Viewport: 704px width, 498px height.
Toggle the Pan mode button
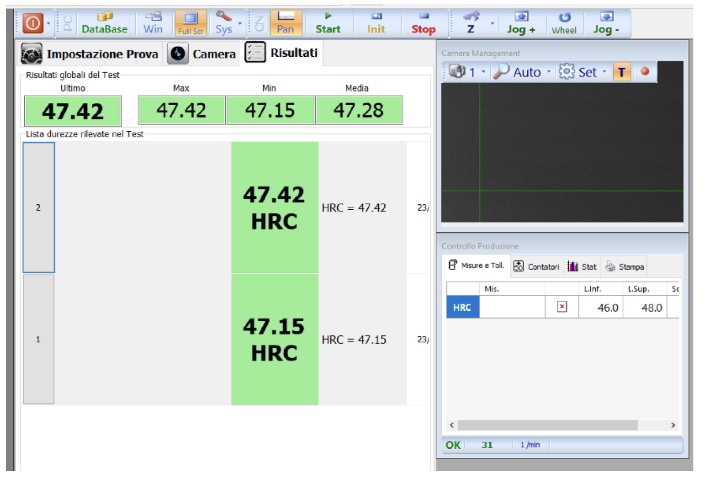(x=285, y=22)
